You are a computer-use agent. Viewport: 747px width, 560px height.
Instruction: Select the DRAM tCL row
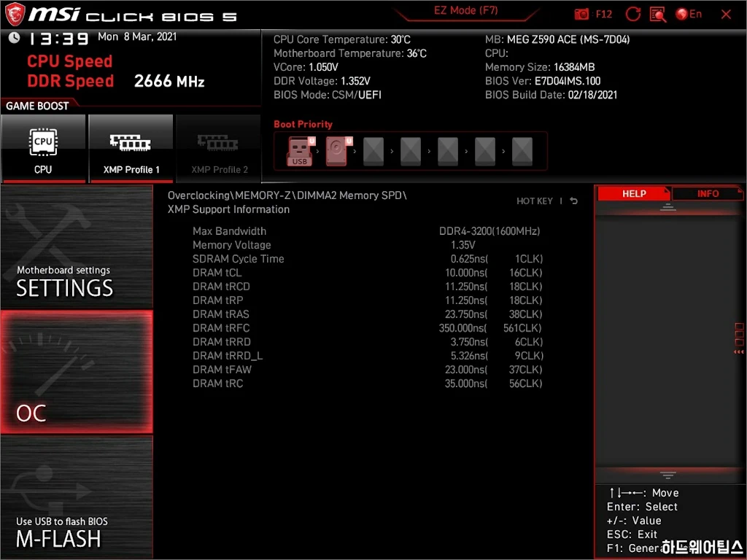pos(367,273)
